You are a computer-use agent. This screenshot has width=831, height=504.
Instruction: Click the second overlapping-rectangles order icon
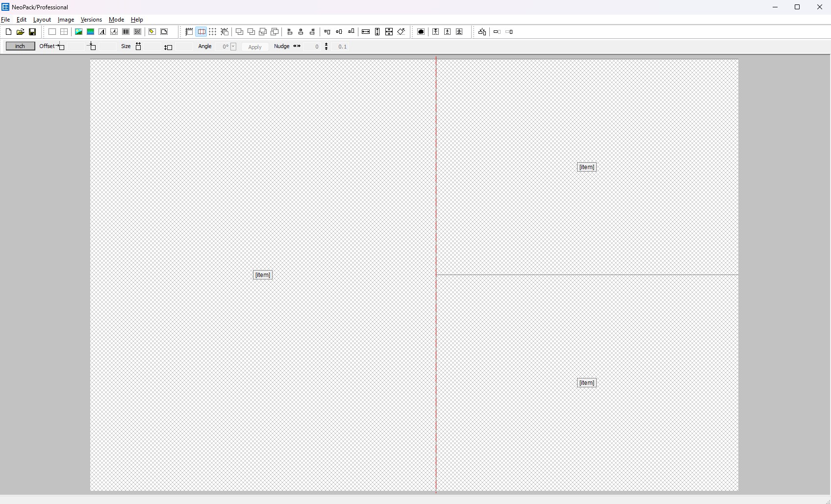pos(251,32)
